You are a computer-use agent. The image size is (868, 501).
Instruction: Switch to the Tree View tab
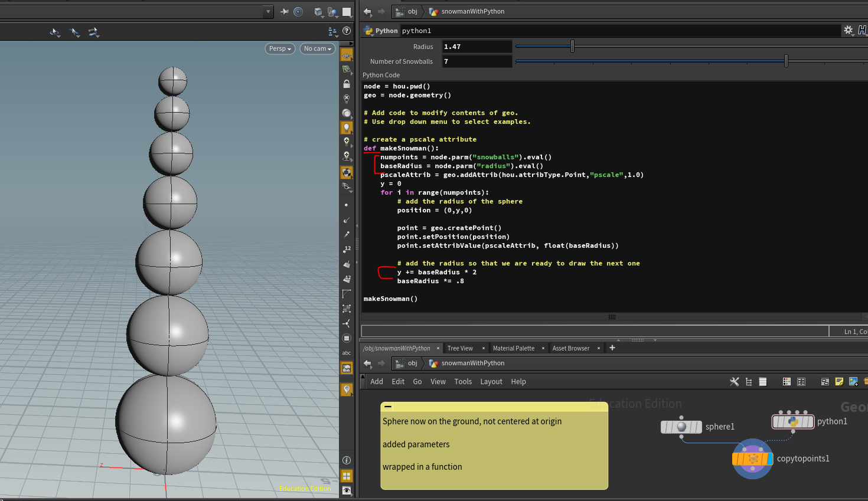pyautogui.click(x=460, y=348)
